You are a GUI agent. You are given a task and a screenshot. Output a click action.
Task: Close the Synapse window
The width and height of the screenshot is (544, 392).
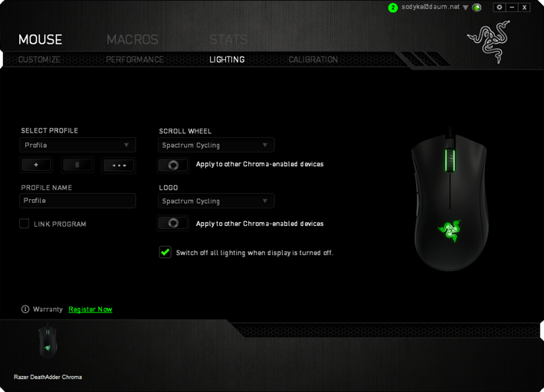click(x=524, y=8)
